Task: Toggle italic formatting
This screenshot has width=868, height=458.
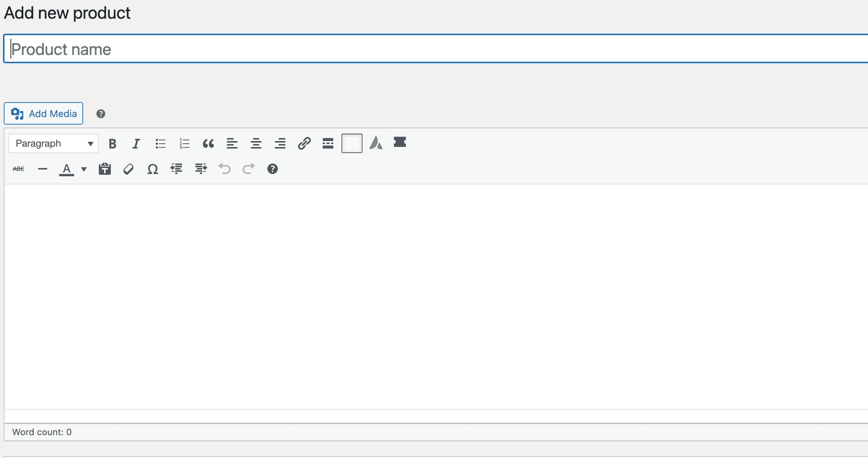Action: [136, 144]
